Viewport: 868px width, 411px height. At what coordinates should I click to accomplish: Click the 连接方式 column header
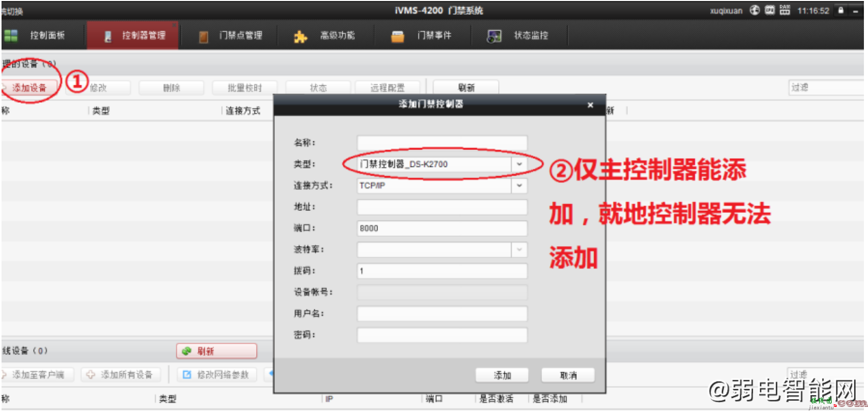243,111
